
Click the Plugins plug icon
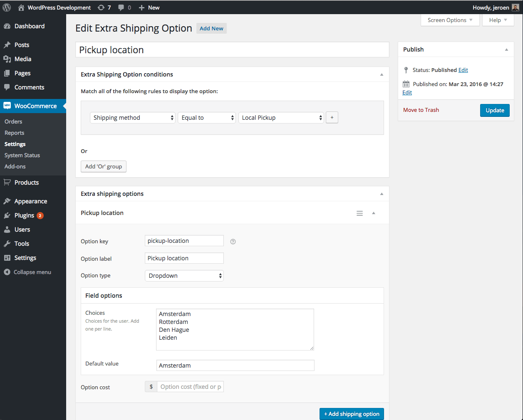point(7,215)
